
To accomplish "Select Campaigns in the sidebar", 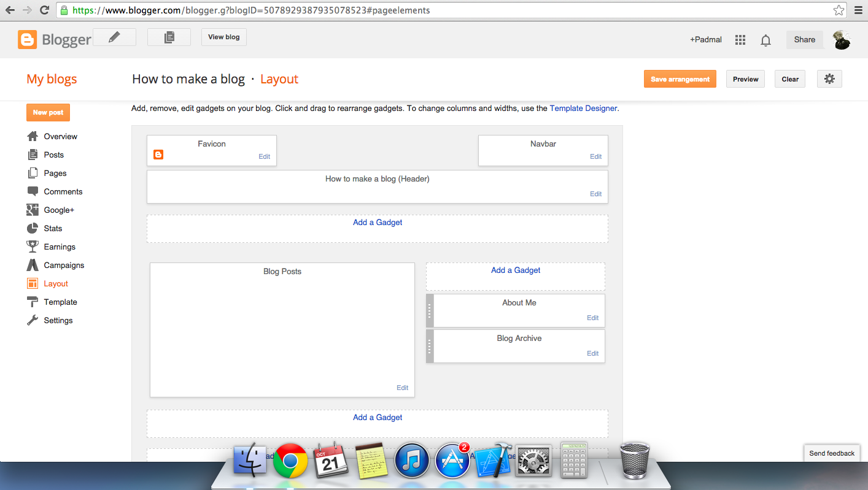I will [55, 266].
